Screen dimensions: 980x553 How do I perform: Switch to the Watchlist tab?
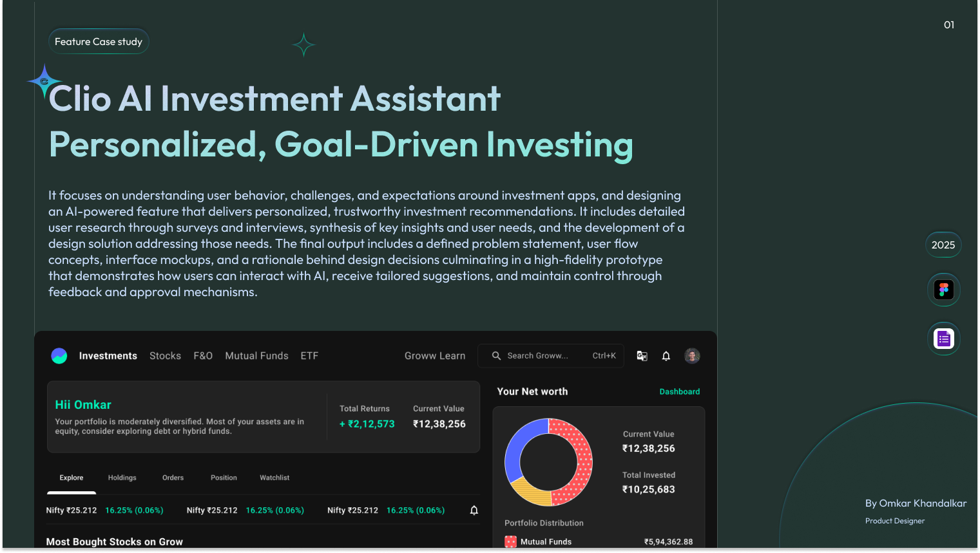pos(274,478)
